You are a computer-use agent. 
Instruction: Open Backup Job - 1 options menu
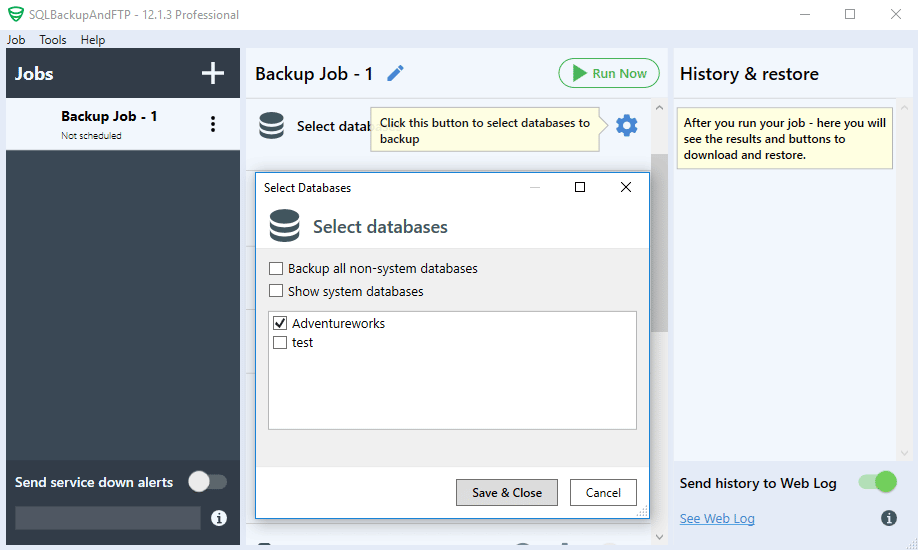pos(213,124)
